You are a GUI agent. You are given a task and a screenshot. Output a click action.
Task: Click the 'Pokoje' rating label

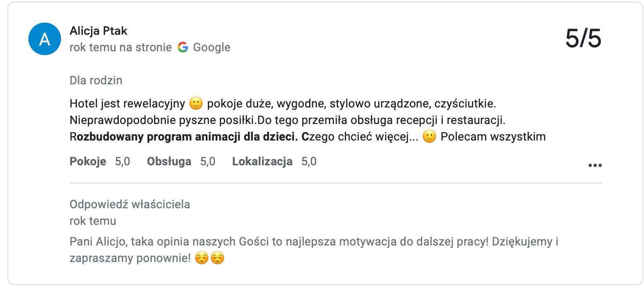click(x=88, y=162)
